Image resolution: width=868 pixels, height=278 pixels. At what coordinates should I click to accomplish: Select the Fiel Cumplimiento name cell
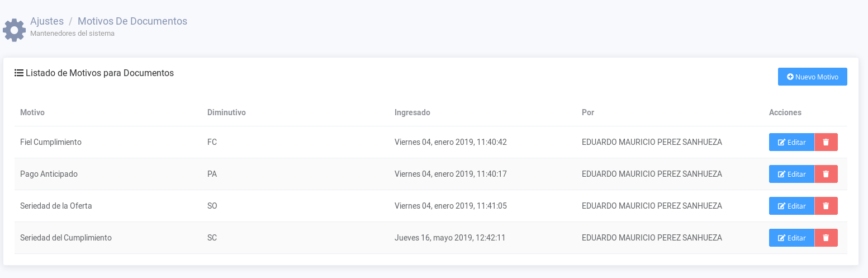(51, 142)
